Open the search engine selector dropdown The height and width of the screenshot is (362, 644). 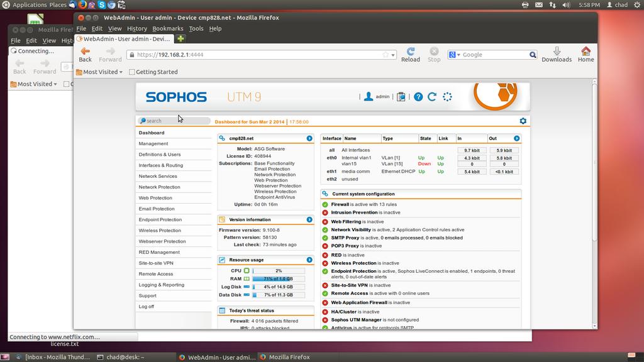tap(454, 55)
